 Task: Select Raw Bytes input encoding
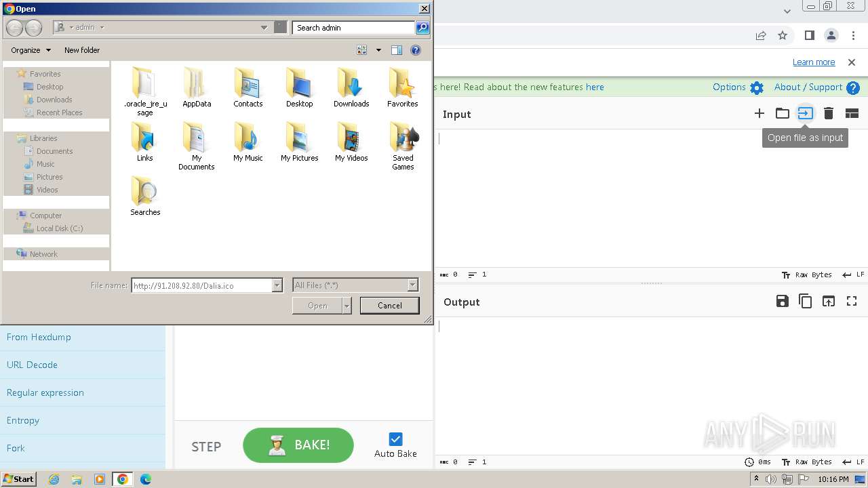pyautogui.click(x=807, y=274)
